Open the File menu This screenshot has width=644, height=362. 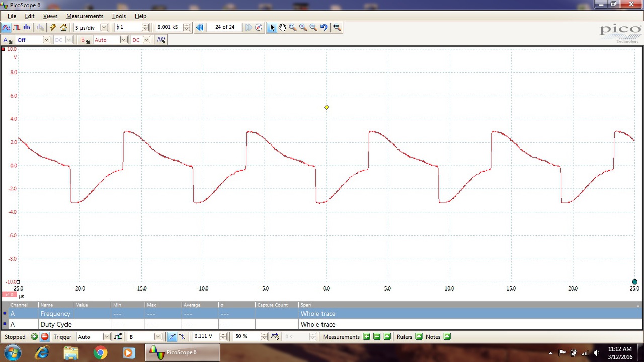click(x=12, y=16)
